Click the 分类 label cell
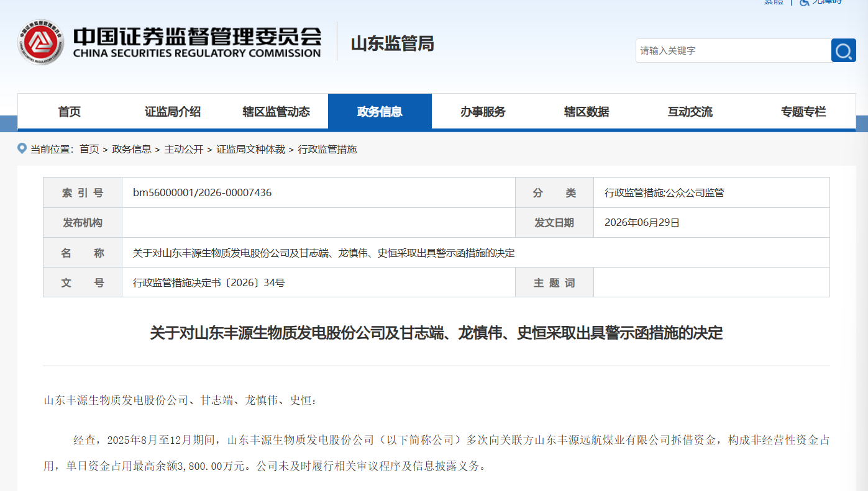The width and height of the screenshot is (868, 491). point(554,193)
